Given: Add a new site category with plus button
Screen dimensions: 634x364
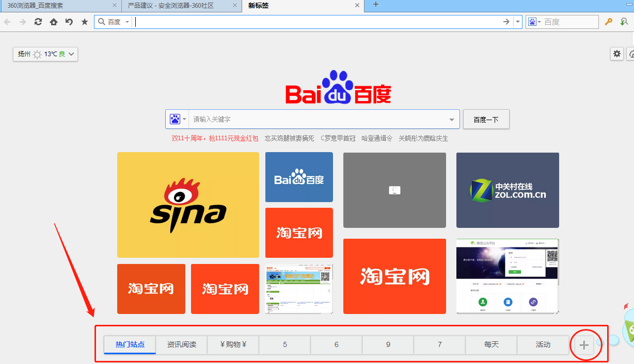Looking at the screenshot, I should click(x=584, y=345).
